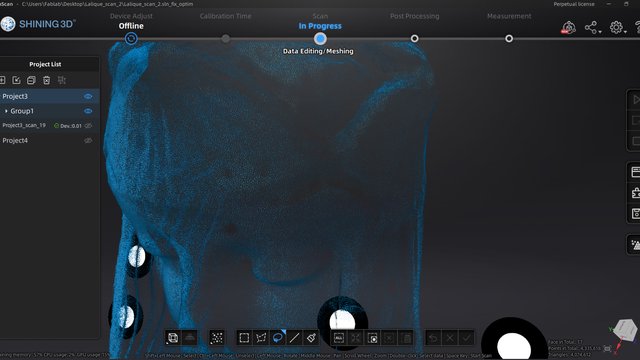Viewport: 640px width, 360px height.
Task: Click the dimmed connected-domain expand icon
Action: (356, 338)
